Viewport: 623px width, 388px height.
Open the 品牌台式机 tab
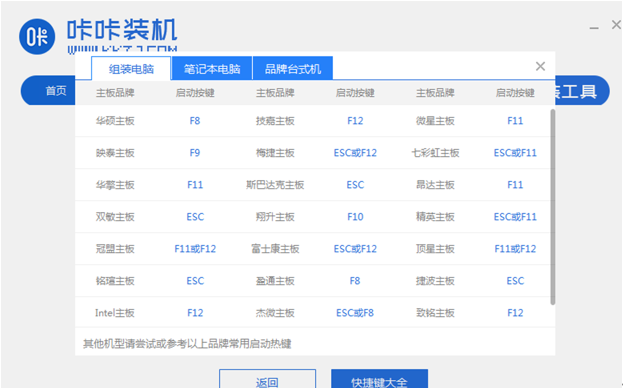[x=293, y=69]
